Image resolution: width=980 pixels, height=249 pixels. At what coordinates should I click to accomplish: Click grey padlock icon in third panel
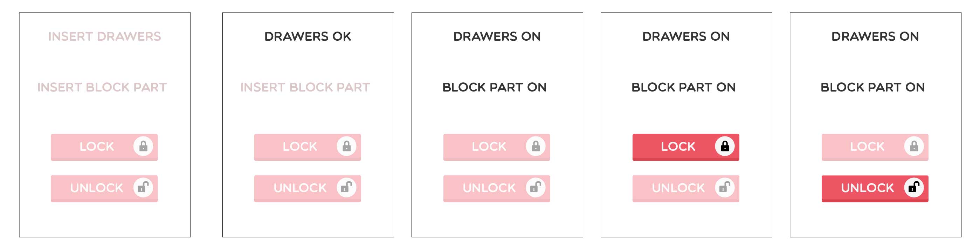coord(536,146)
